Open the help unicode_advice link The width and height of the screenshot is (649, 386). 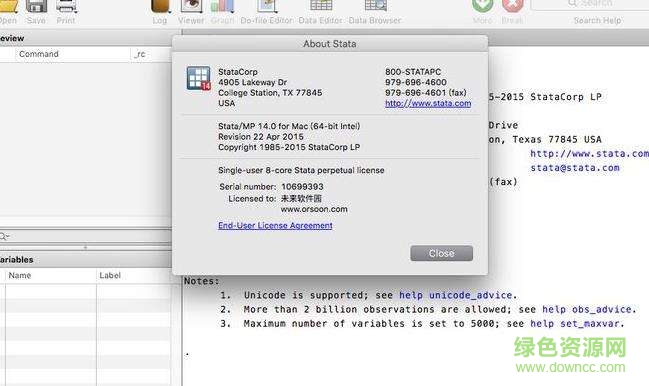(x=456, y=295)
